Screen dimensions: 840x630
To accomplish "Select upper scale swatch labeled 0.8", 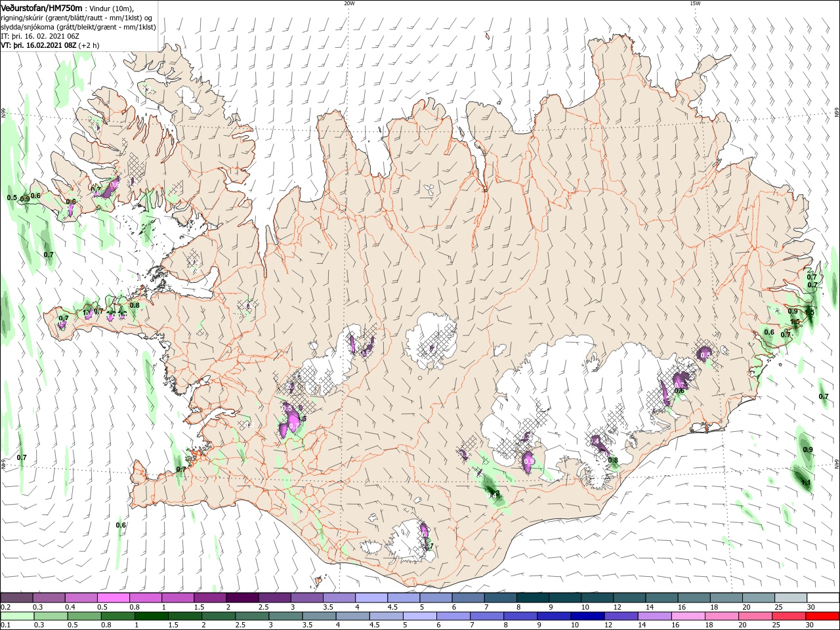I will click(x=145, y=598).
